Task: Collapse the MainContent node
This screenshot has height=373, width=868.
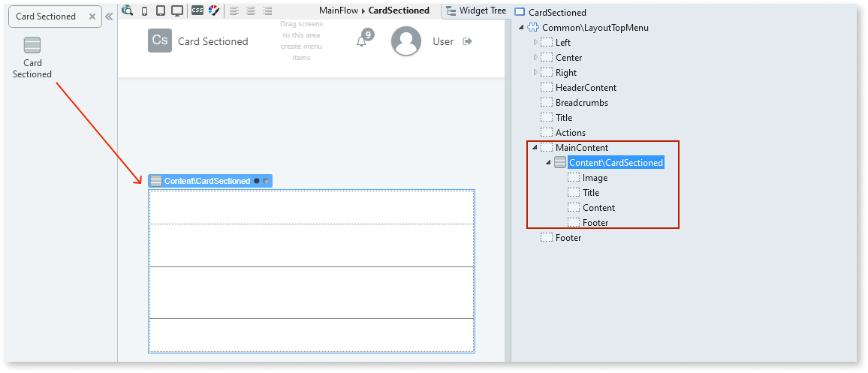Action: tap(535, 148)
